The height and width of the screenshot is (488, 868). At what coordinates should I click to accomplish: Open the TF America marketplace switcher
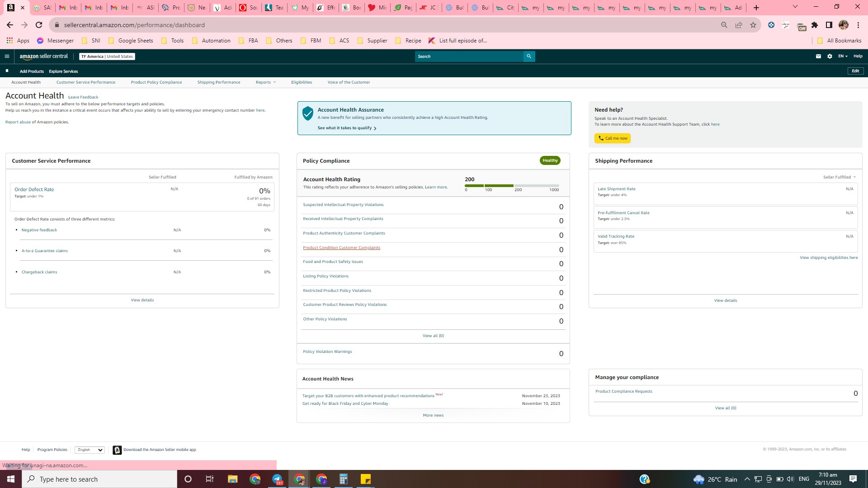pyautogui.click(x=107, y=56)
